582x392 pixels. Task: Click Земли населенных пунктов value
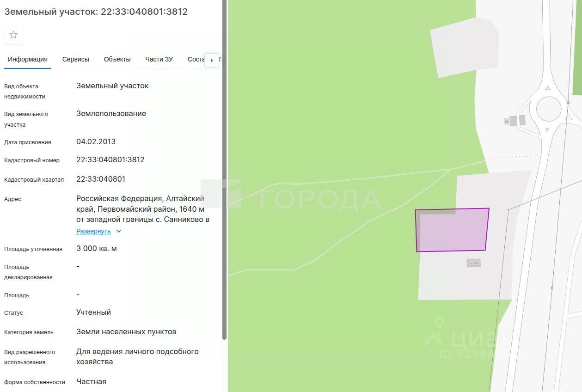click(x=126, y=332)
